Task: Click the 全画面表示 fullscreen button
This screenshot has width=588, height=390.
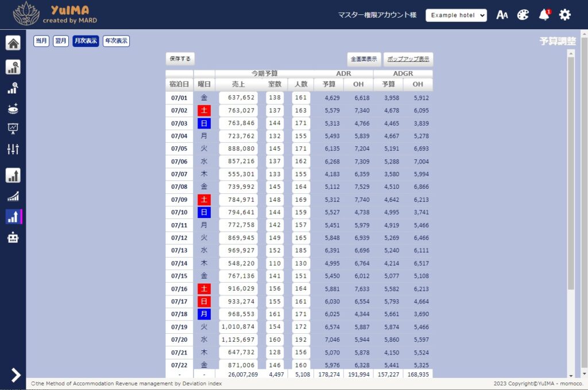Action: (364, 59)
